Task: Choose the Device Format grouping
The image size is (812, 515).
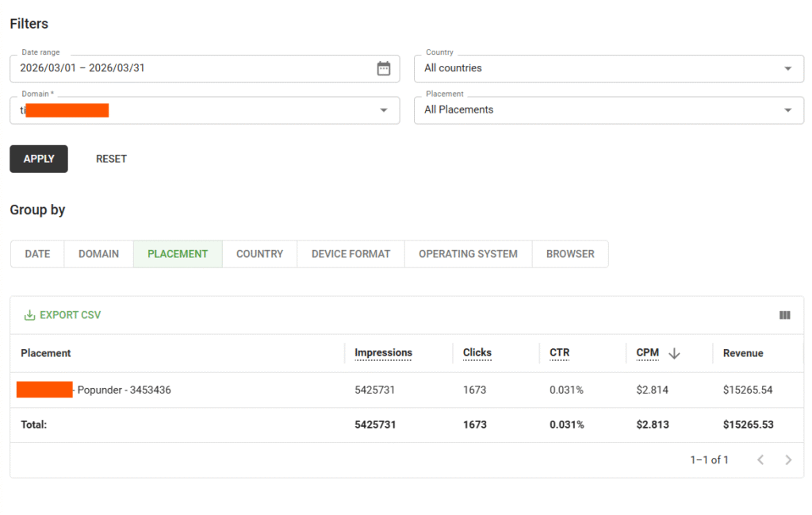Action: click(x=350, y=254)
